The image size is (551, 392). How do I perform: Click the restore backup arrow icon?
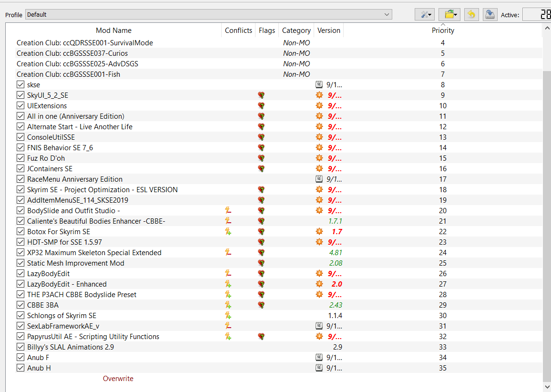click(471, 15)
